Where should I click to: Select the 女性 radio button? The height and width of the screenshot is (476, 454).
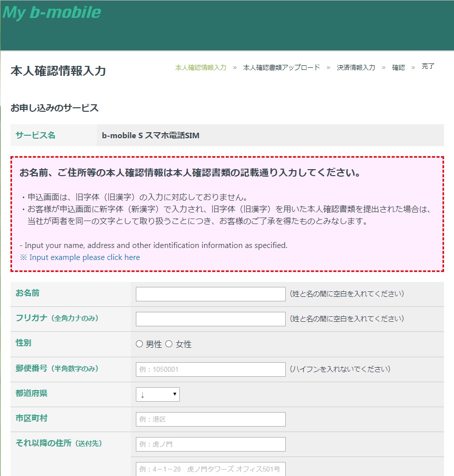(x=169, y=344)
